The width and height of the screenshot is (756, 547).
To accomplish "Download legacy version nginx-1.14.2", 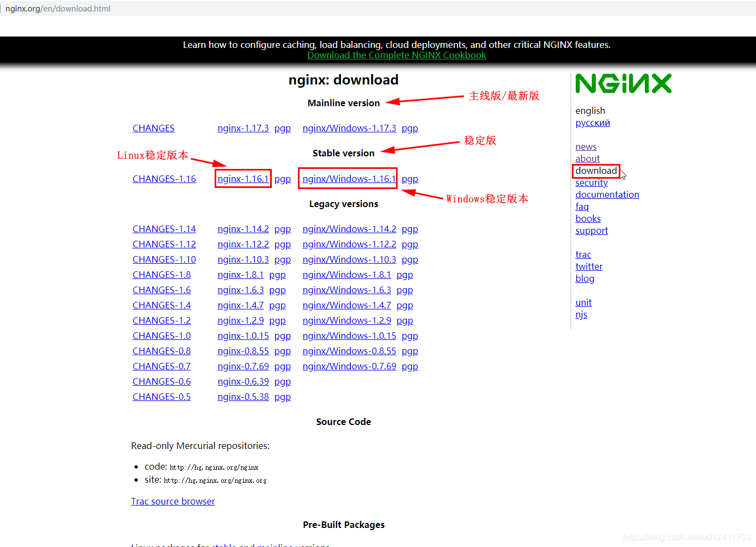I will [x=243, y=229].
